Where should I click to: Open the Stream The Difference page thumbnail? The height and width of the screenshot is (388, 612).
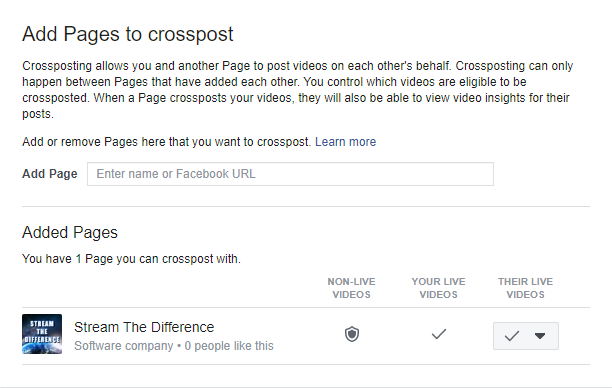coord(42,334)
